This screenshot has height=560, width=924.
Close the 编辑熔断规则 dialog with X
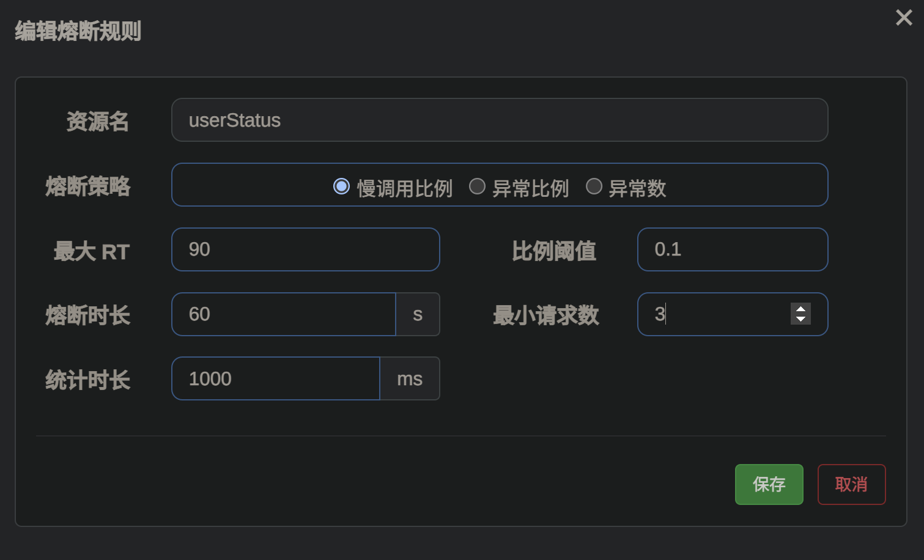[x=903, y=18]
